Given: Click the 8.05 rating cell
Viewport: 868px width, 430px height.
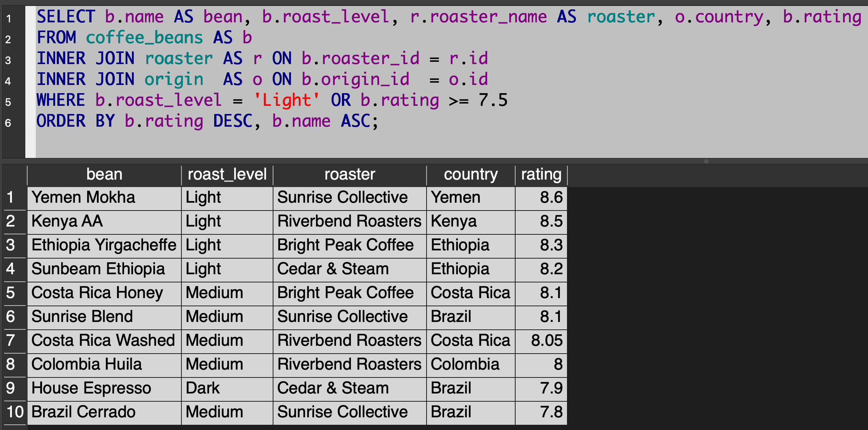Looking at the screenshot, I should click(546, 341).
